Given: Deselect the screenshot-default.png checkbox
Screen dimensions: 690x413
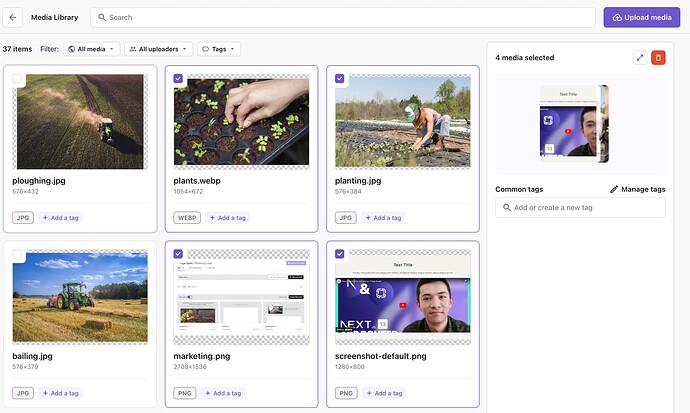Looking at the screenshot, I should tap(339, 254).
